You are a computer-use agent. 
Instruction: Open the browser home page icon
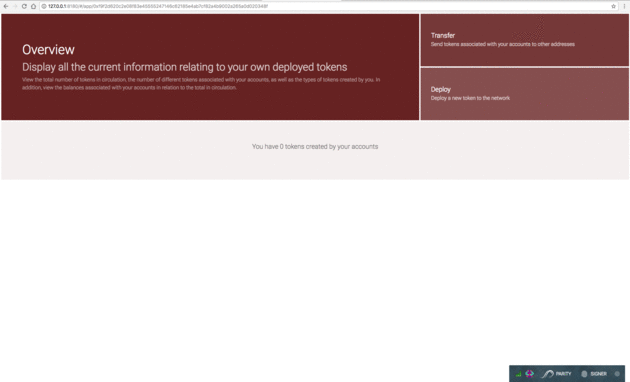pyautogui.click(x=33, y=6)
